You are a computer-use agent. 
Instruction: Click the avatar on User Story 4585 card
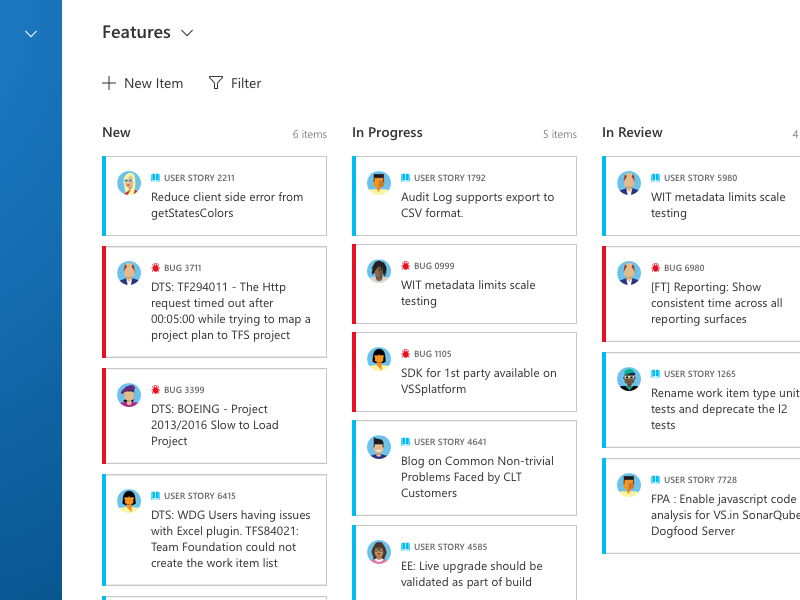point(379,552)
